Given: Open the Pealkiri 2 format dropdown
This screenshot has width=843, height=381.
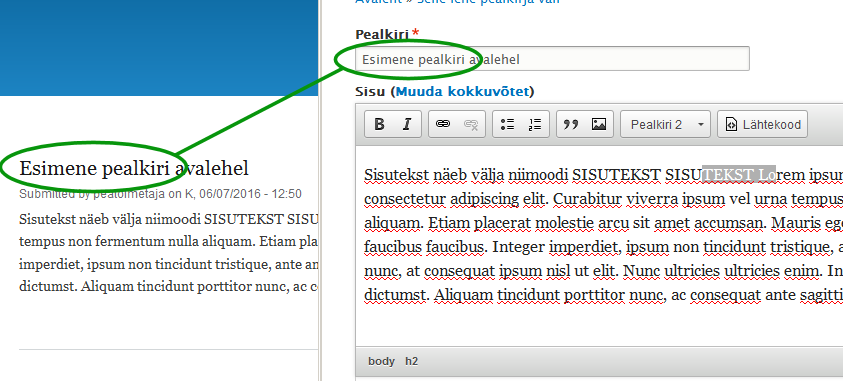Looking at the screenshot, I should point(666,125).
